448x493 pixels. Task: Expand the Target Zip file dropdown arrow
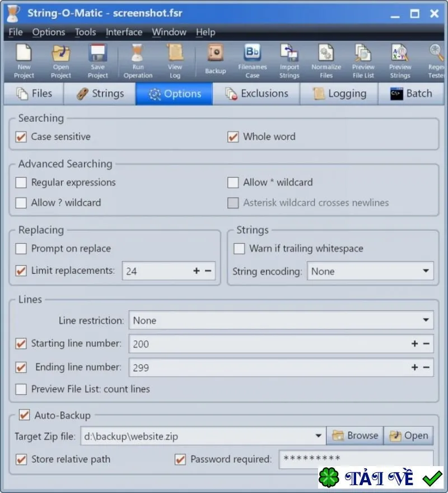coord(318,436)
